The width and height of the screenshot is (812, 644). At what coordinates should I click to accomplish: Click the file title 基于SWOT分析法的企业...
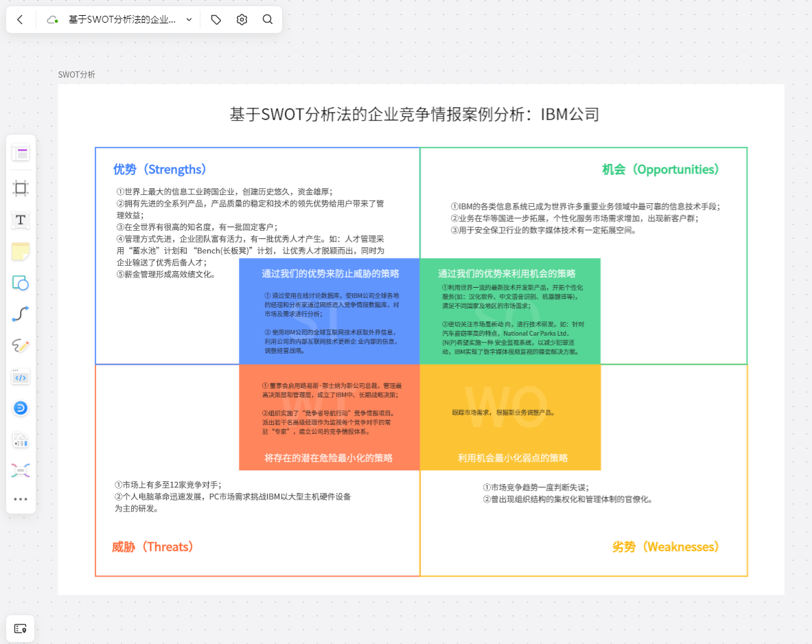click(x=122, y=20)
